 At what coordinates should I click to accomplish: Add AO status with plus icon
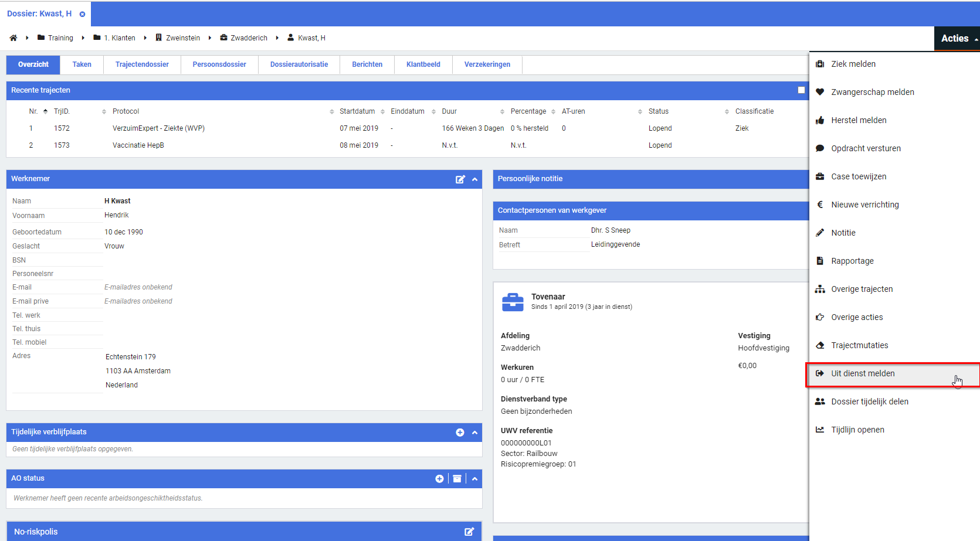point(439,479)
